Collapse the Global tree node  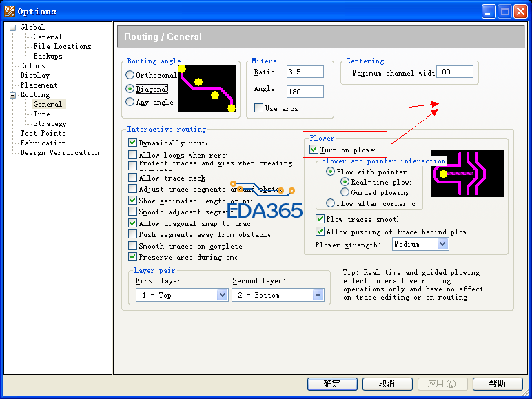(x=13, y=28)
